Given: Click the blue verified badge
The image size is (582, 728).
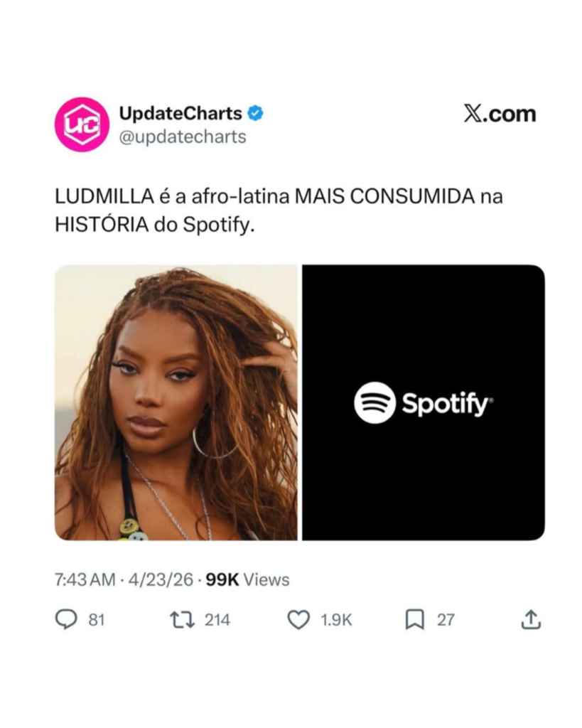Looking at the screenshot, I should (255, 113).
